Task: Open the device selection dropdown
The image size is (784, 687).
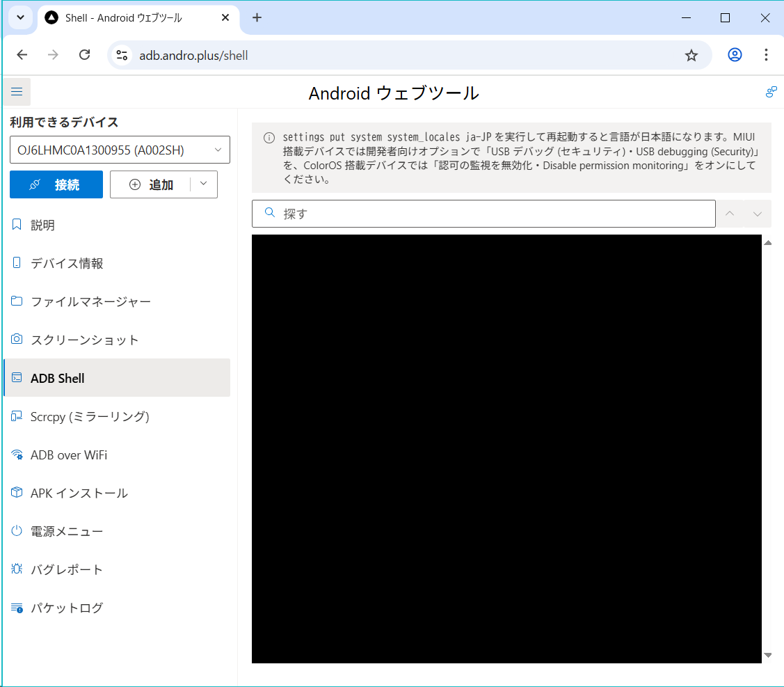Action: point(120,150)
